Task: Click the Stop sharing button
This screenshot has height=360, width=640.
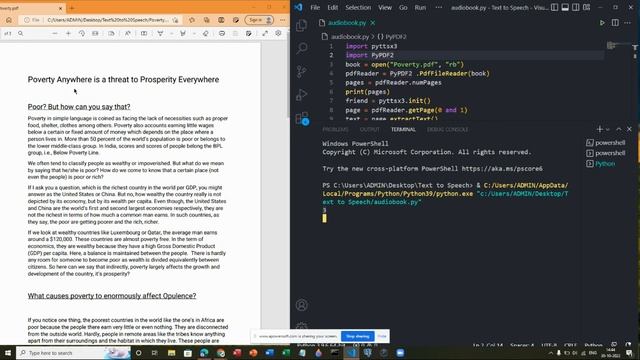Action: click(x=358, y=336)
